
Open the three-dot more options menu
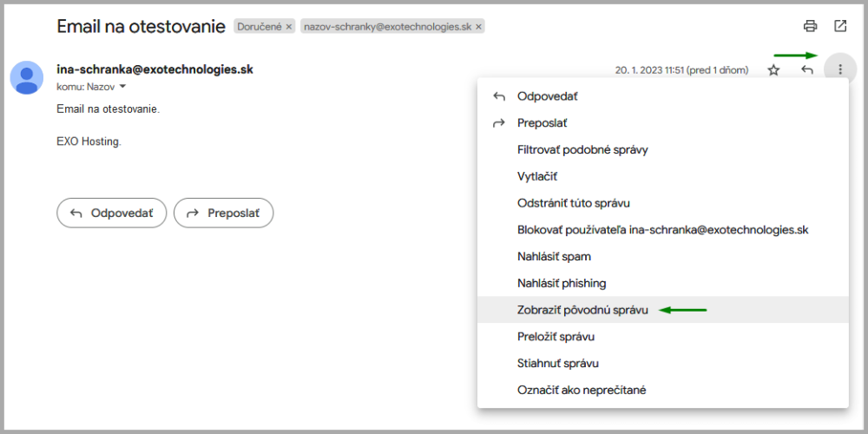(x=839, y=69)
